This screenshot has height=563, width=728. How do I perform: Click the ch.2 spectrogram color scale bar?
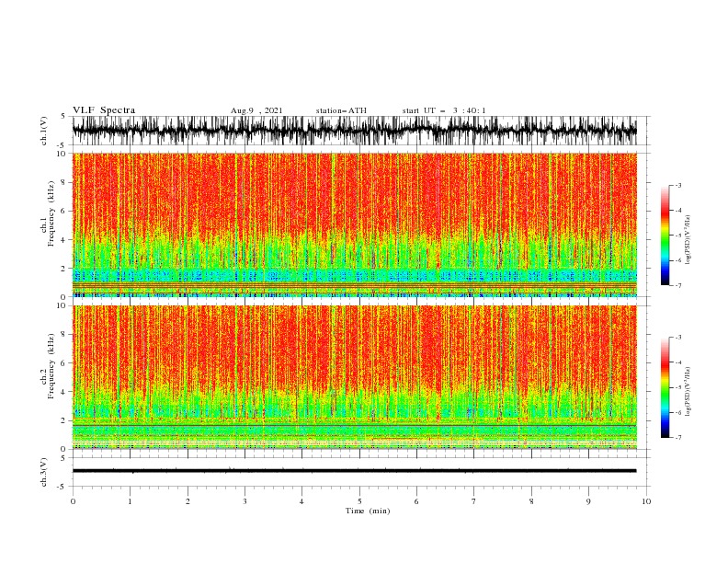click(x=665, y=387)
